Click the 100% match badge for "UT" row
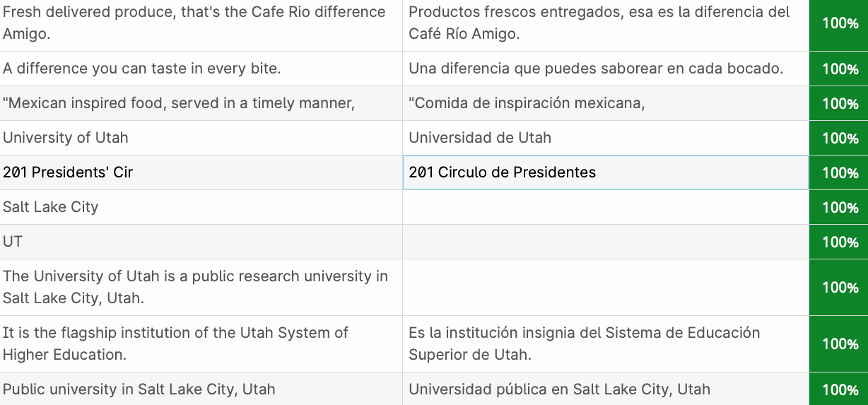 click(x=840, y=242)
